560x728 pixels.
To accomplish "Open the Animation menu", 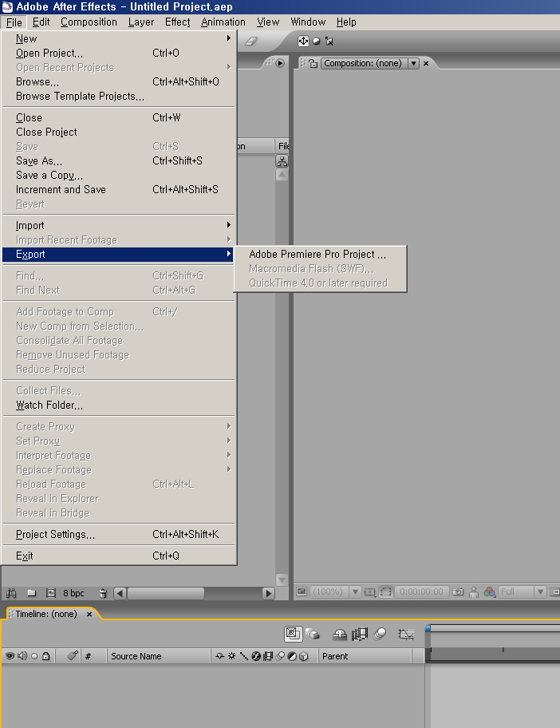I will tap(223, 22).
